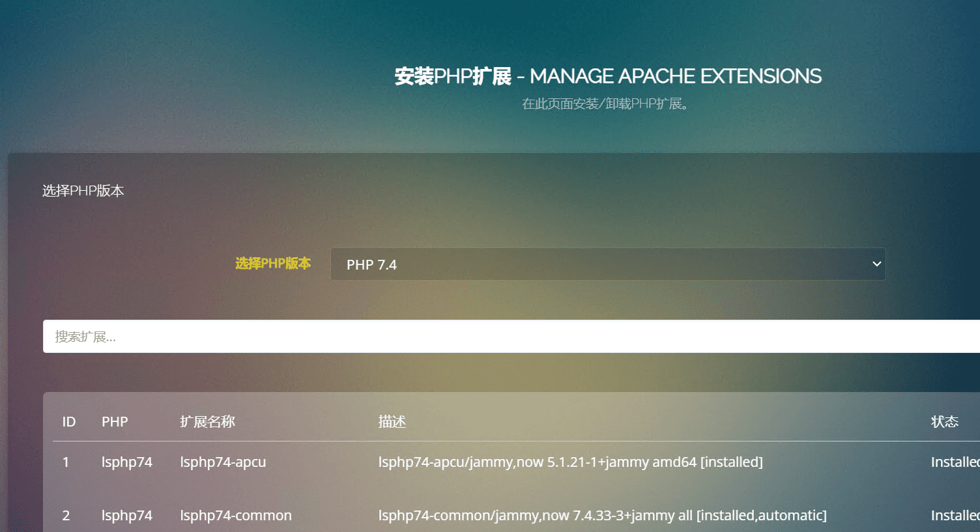The image size is (980, 532).
Task: Click the yellow 选择PHP版本 label
Action: tap(273, 264)
